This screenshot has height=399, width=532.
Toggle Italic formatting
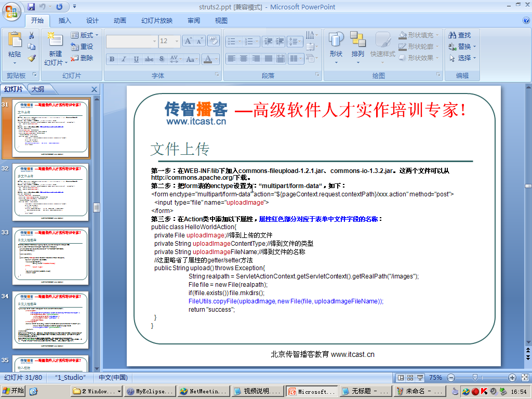(x=124, y=59)
